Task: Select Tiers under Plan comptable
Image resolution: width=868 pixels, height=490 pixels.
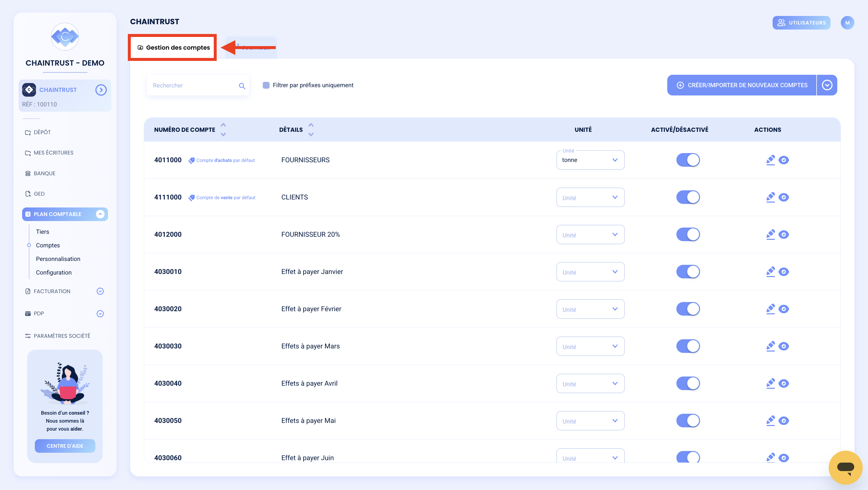Action: point(43,232)
